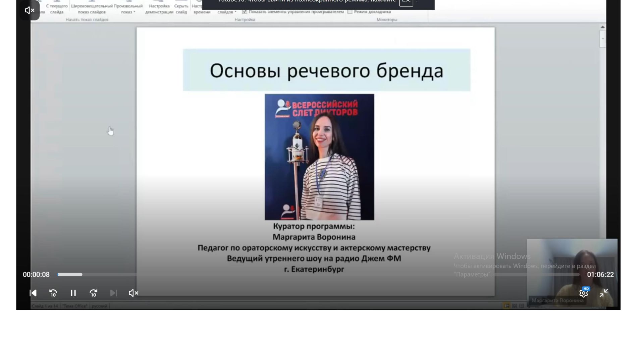Click the total duration 01:06:22

pyautogui.click(x=600, y=275)
